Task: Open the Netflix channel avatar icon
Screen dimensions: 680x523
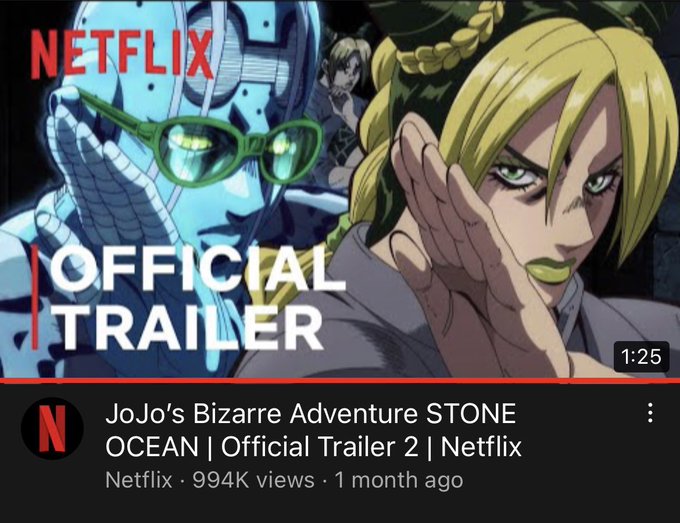Action: pyautogui.click(x=52, y=428)
